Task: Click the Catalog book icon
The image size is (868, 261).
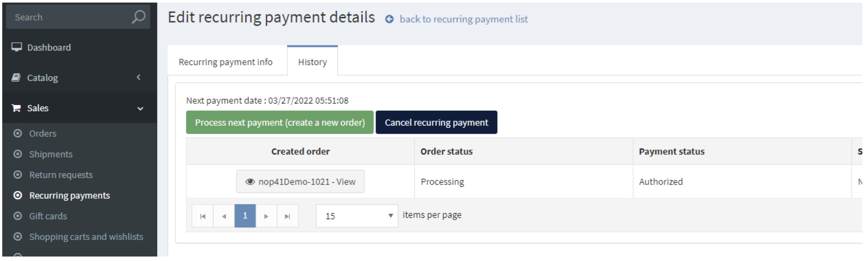Action: pos(16,78)
